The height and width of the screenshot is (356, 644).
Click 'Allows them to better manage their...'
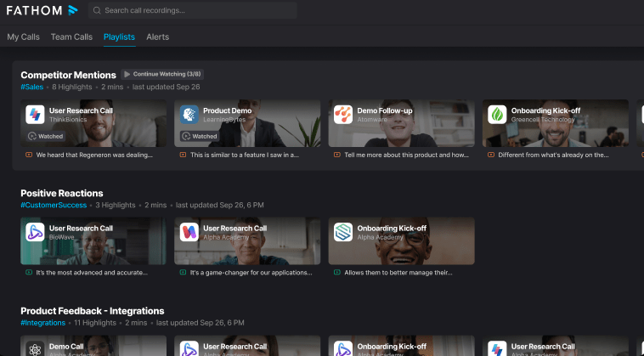(x=398, y=272)
